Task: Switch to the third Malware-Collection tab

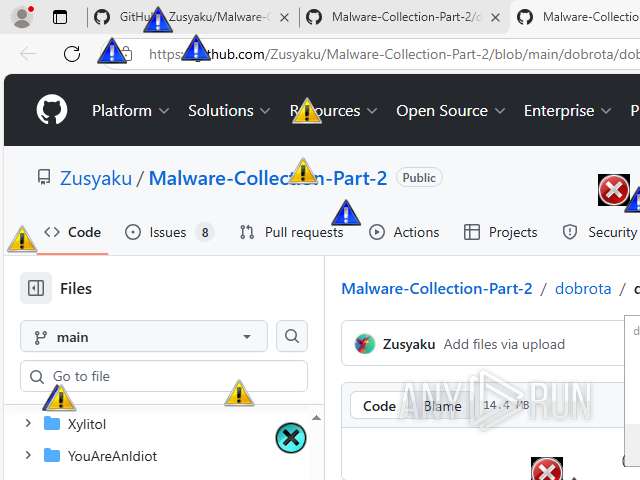Action: [576, 17]
